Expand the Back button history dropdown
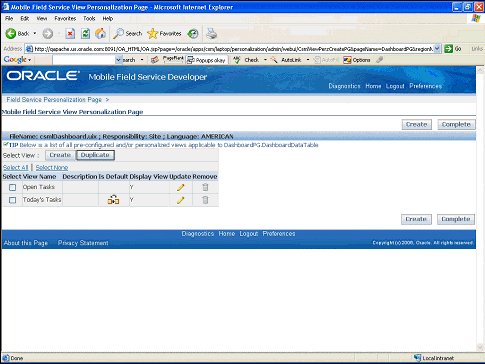This screenshot has width=485, height=364. click(35, 33)
